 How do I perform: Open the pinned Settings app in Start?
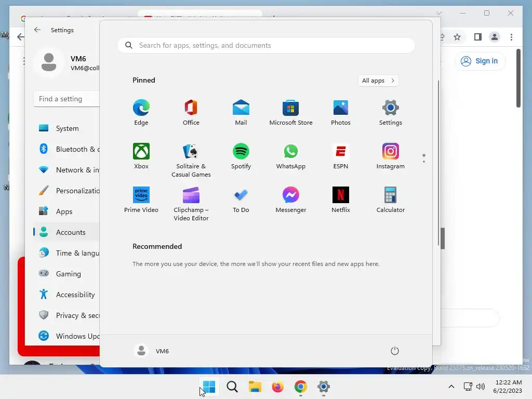tap(391, 113)
